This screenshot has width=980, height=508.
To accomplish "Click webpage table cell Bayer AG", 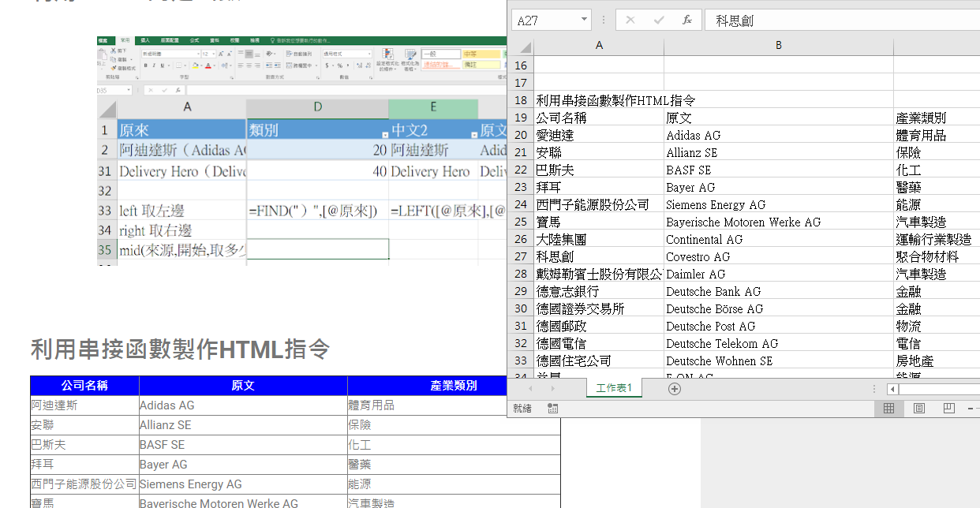I will (243, 465).
